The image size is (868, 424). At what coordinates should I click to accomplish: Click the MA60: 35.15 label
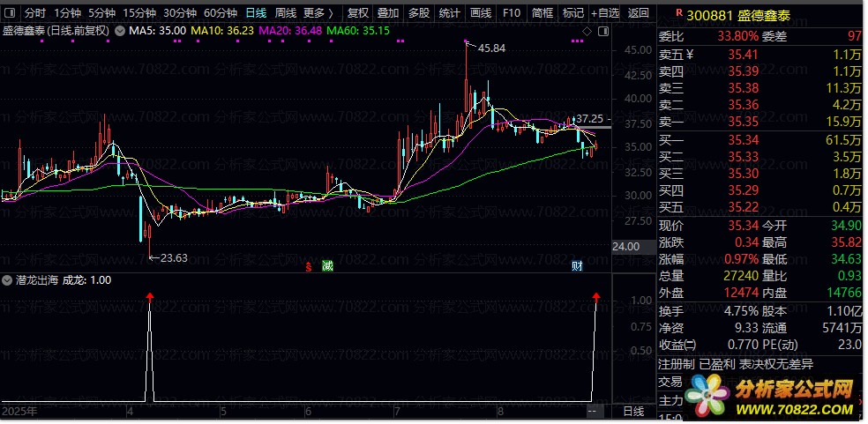[358, 32]
